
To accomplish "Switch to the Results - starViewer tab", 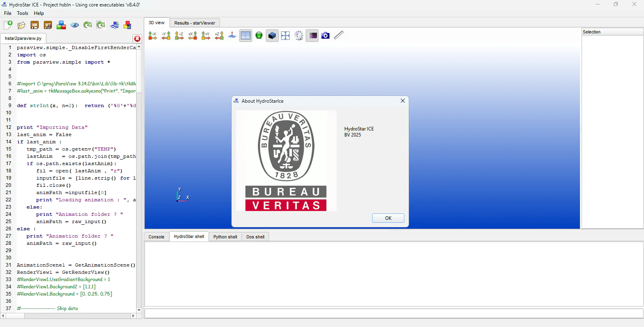I will pyautogui.click(x=195, y=23).
